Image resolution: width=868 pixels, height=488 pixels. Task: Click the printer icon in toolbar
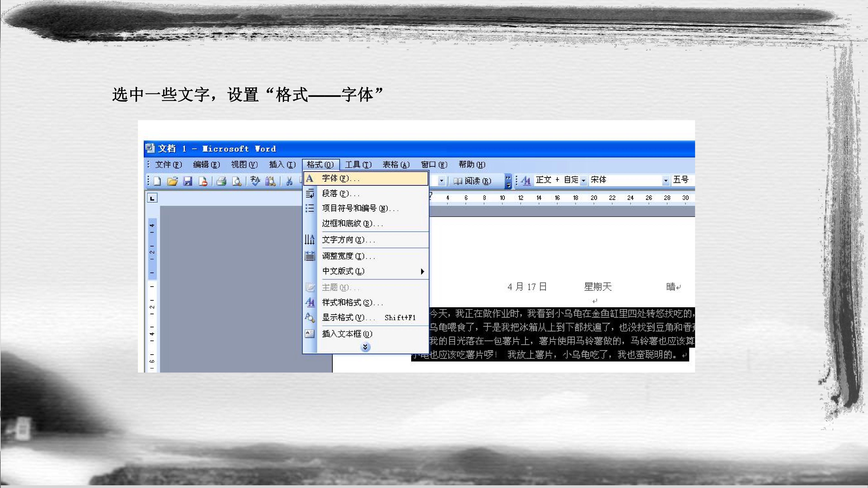(x=221, y=181)
